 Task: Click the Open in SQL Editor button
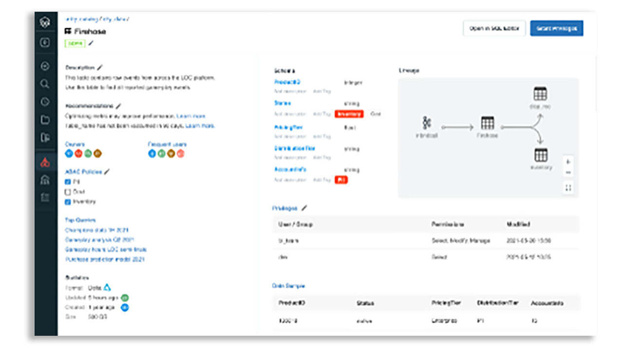point(494,29)
